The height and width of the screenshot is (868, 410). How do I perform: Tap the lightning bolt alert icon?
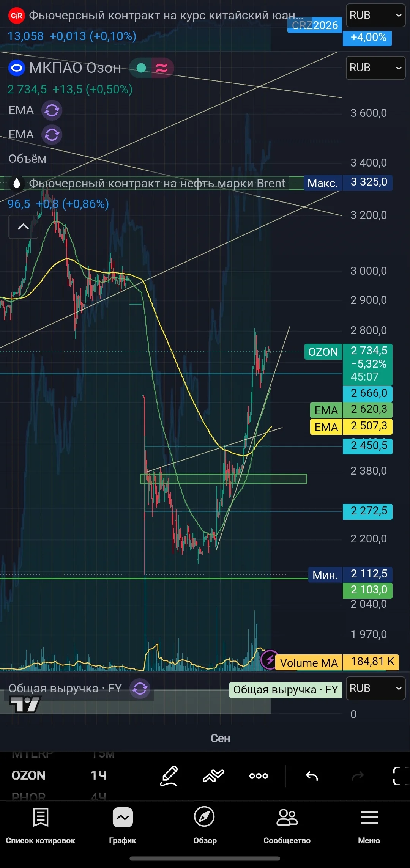[x=270, y=660]
